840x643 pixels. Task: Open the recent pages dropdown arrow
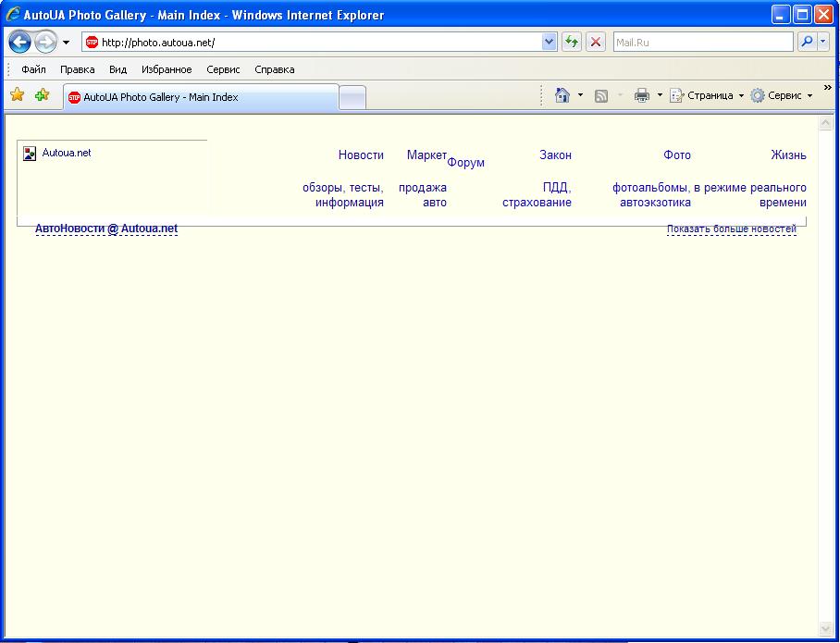[66, 43]
